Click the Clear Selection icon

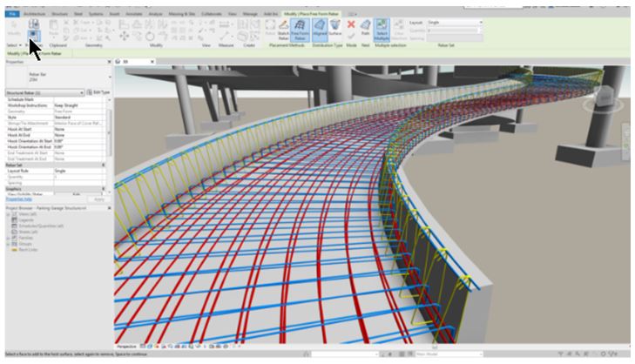tap(399, 29)
